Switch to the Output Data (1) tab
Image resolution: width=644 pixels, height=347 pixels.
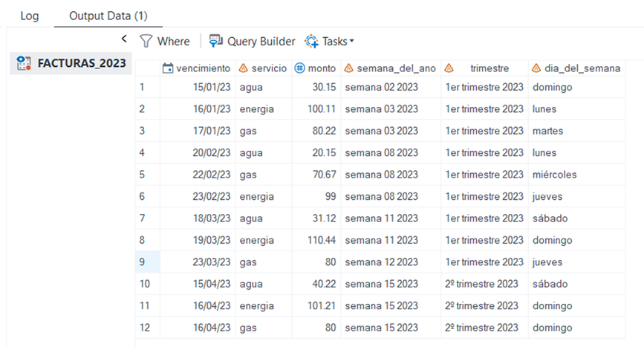(108, 16)
